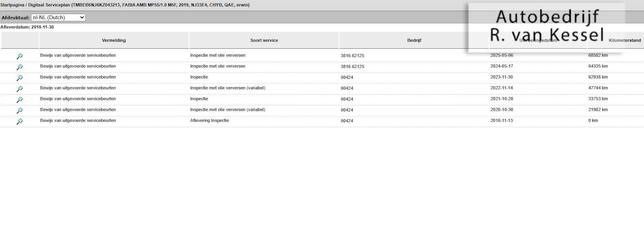Screen dimensions: 644x227
Task: Click the 'Inspectie met olie verversen (variabel)' 2022 entry
Action: point(228,88)
